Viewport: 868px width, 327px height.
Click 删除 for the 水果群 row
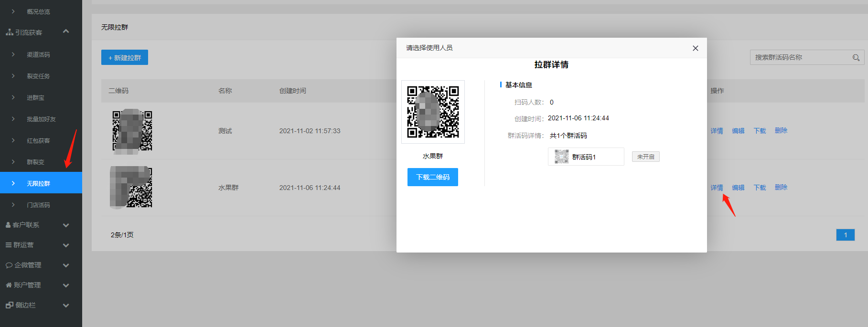click(x=781, y=187)
